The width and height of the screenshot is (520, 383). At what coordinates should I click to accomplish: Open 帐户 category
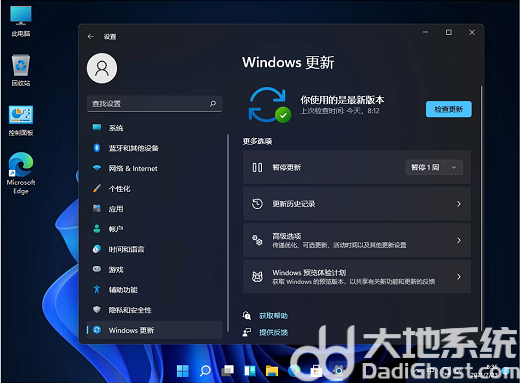pos(154,229)
